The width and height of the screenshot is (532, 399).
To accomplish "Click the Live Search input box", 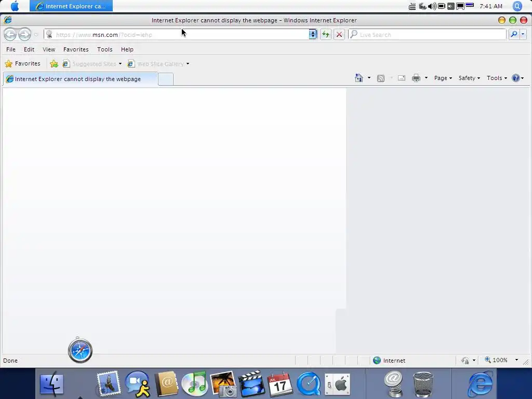I will [428, 35].
